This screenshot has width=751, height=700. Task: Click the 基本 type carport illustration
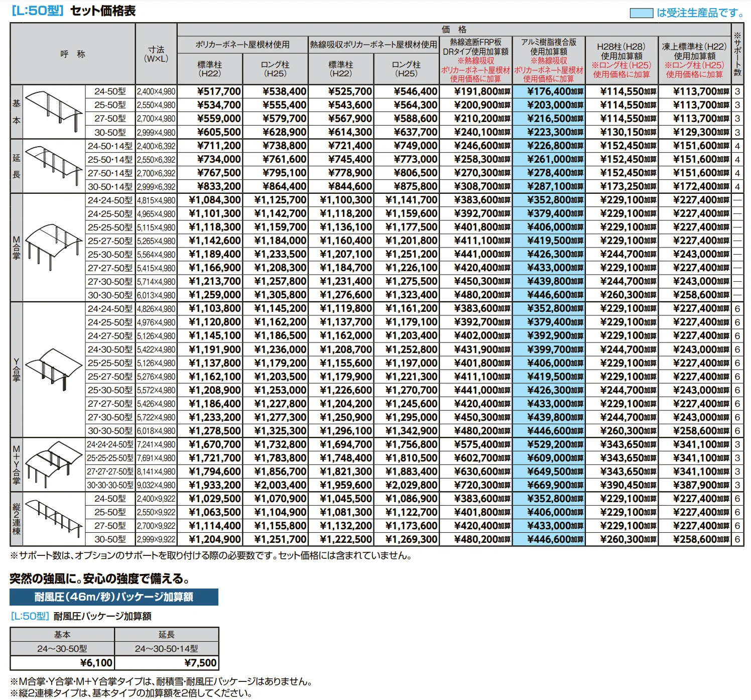click(54, 111)
